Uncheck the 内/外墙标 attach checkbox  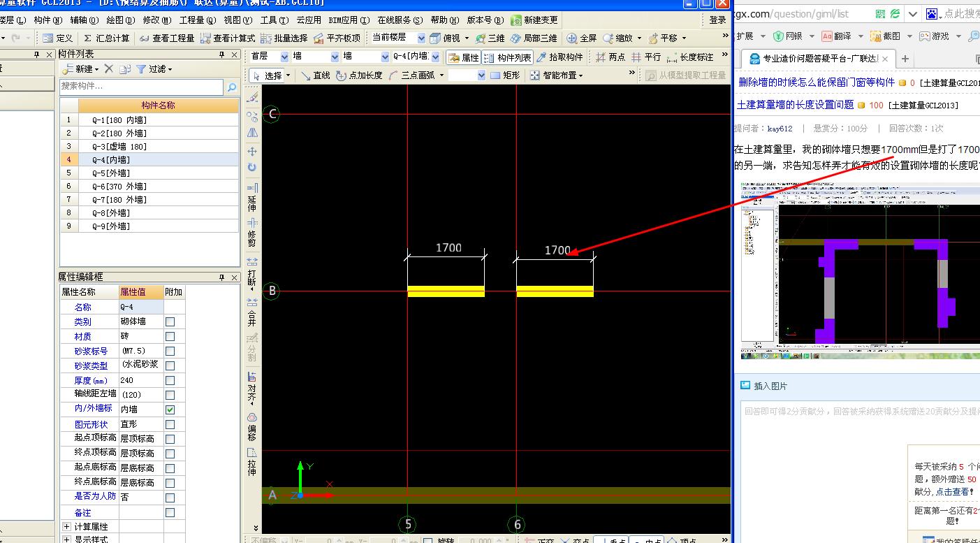(170, 410)
